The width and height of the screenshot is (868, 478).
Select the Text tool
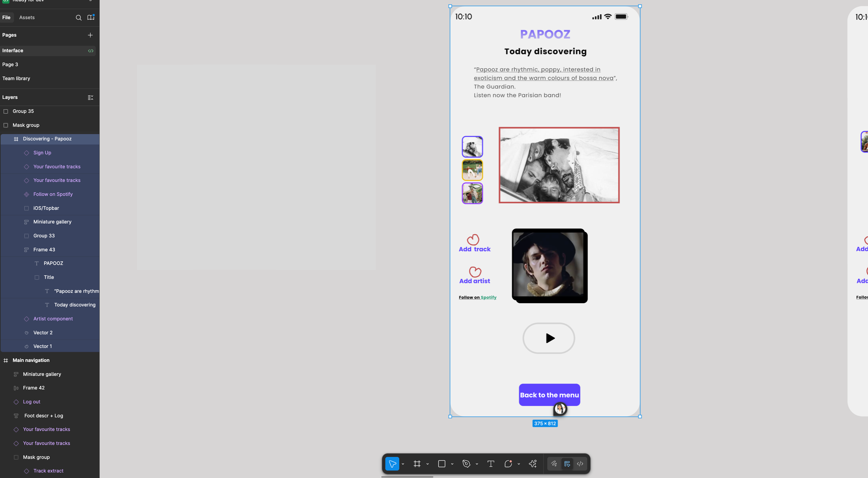tap(491, 464)
